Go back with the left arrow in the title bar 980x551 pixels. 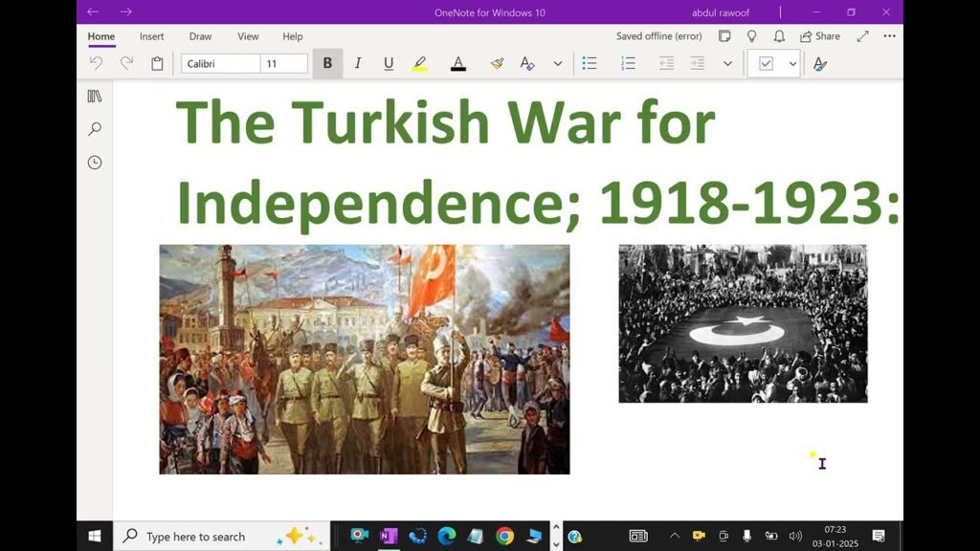pyautogui.click(x=93, y=11)
